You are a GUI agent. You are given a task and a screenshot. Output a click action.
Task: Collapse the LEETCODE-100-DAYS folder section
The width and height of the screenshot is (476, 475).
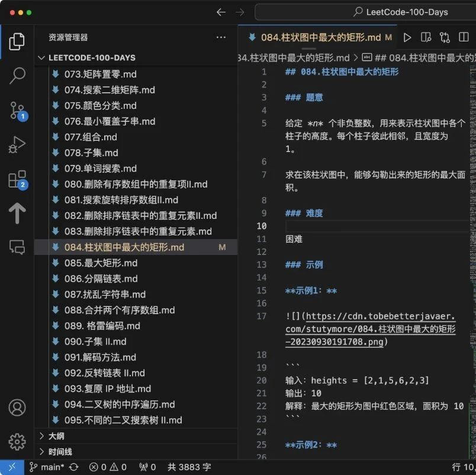tap(136, 57)
